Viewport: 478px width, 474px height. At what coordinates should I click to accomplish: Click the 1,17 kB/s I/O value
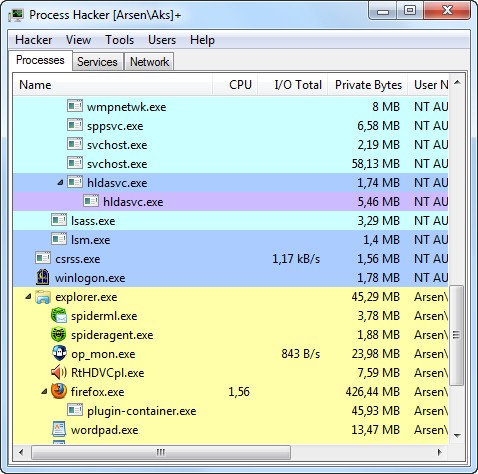[296, 259]
